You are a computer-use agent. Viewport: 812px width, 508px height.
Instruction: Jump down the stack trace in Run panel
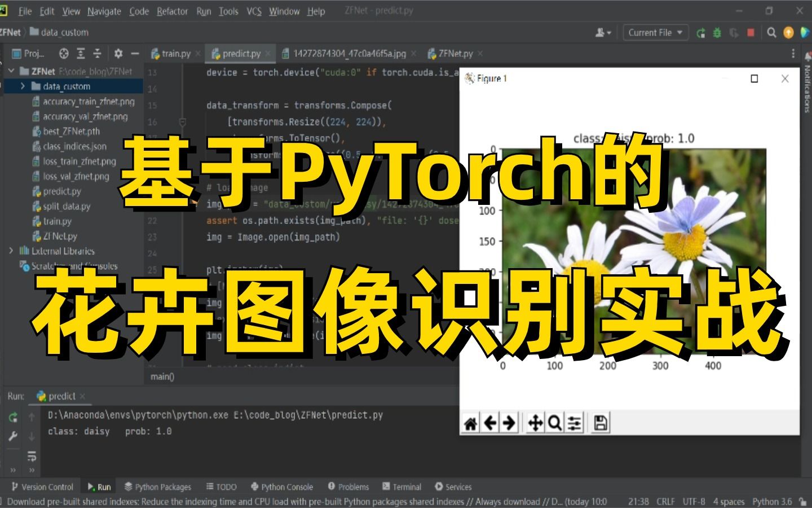click(32, 436)
